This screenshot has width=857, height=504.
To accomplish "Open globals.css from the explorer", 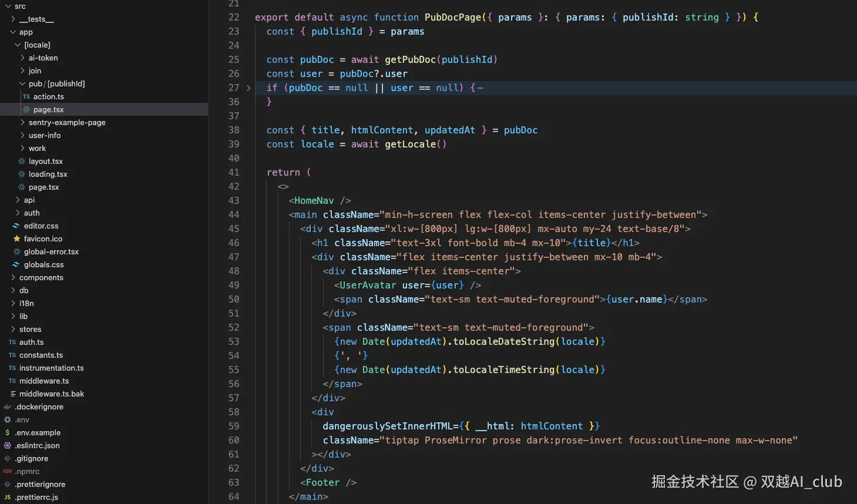I will point(43,265).
